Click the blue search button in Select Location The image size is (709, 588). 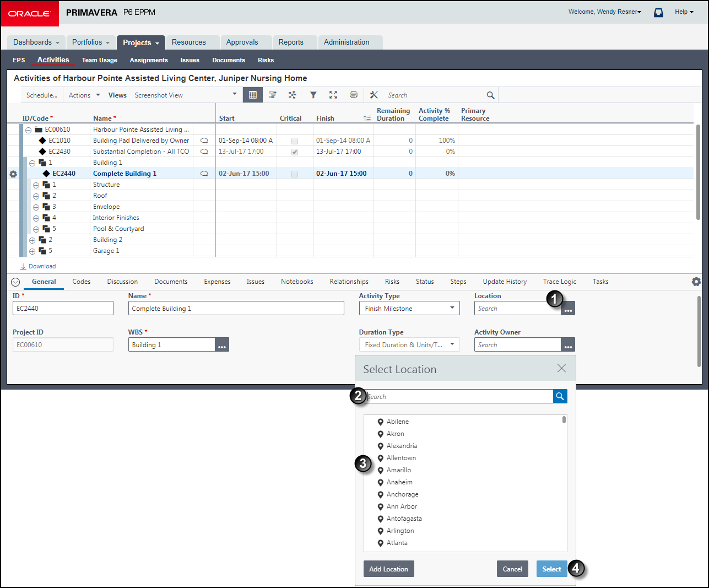(x=560, y=396)
